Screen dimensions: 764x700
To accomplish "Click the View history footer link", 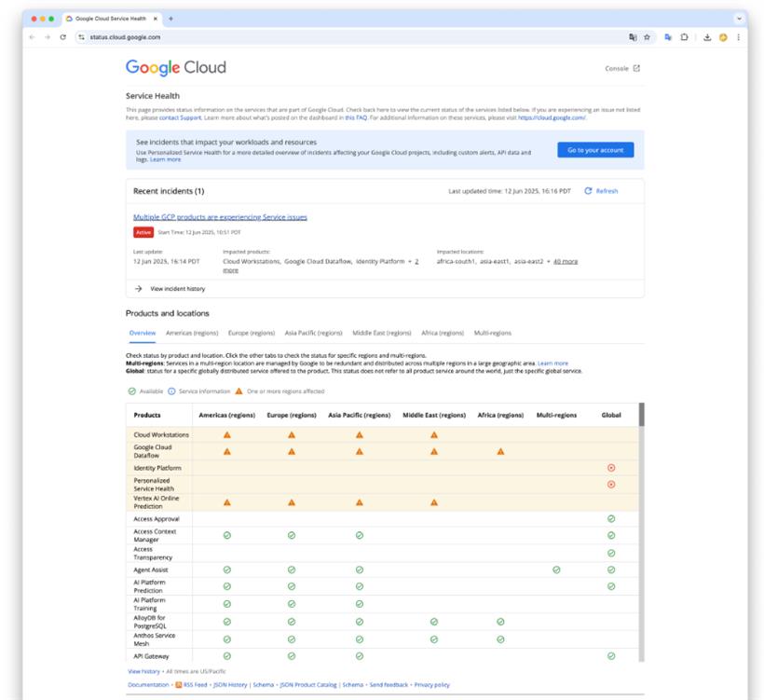I will coord(143,671).
